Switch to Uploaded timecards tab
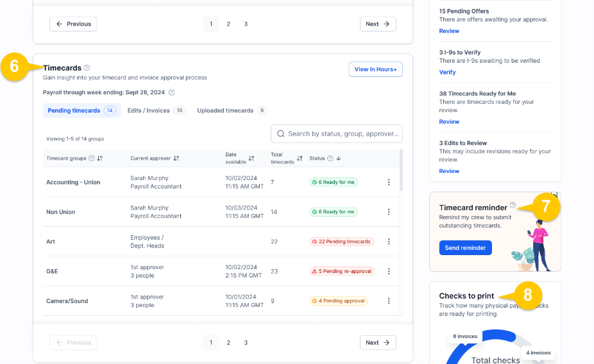The height and width of the screenshot is (364, 594). (x=232, y=110)
